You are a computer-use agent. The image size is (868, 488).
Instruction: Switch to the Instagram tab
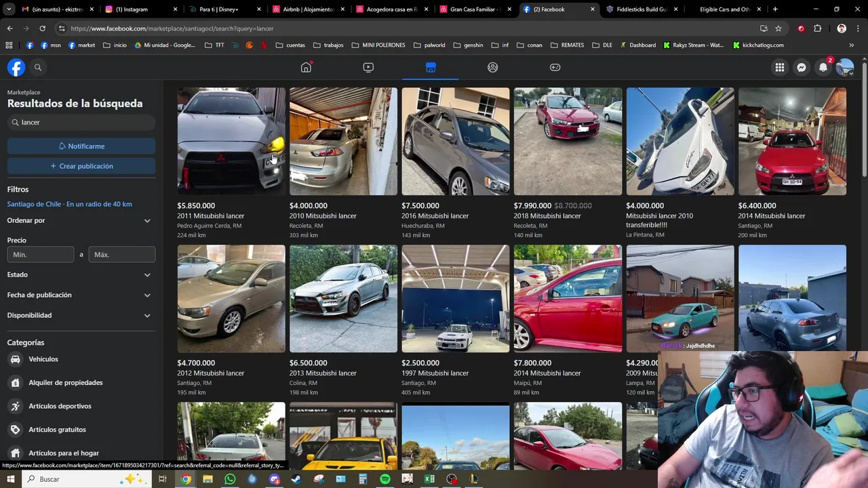click(x=140, y=9)
